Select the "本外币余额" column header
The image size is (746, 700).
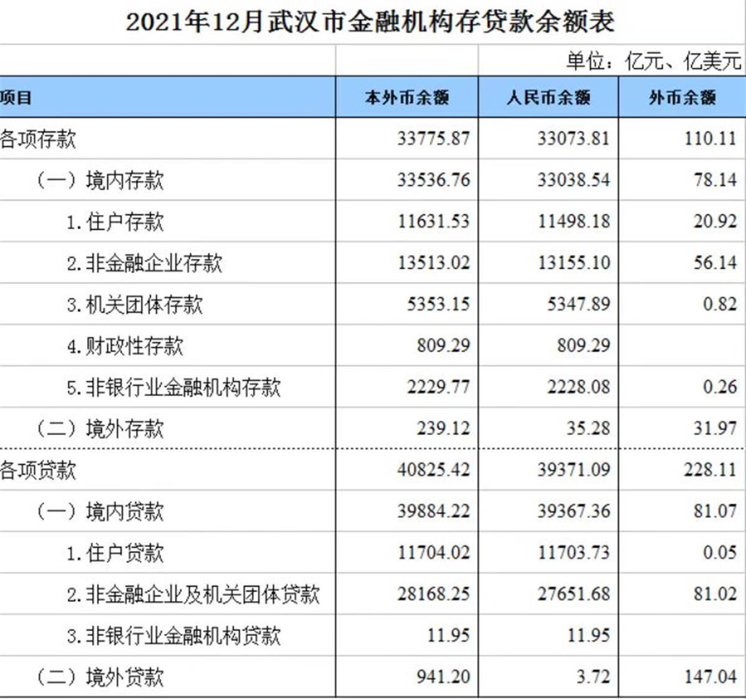click(x=407, y=98)
